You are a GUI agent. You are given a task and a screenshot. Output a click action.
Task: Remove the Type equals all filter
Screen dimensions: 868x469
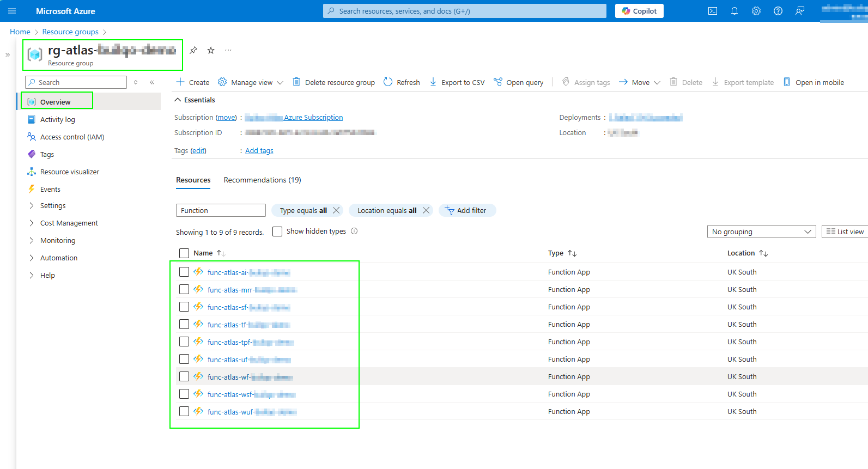point(336,210)
